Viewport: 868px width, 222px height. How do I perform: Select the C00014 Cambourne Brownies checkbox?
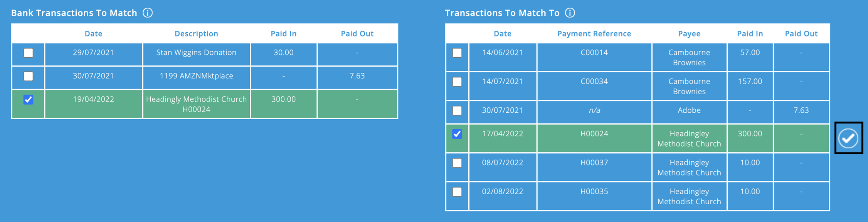pyautogui.click(x=457, y=53)
